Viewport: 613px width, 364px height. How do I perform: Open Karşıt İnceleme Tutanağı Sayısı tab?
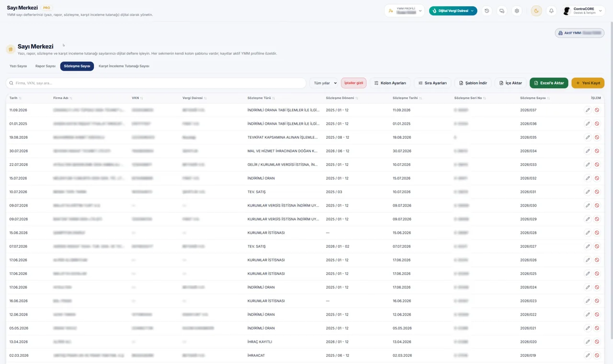(124, 66)
